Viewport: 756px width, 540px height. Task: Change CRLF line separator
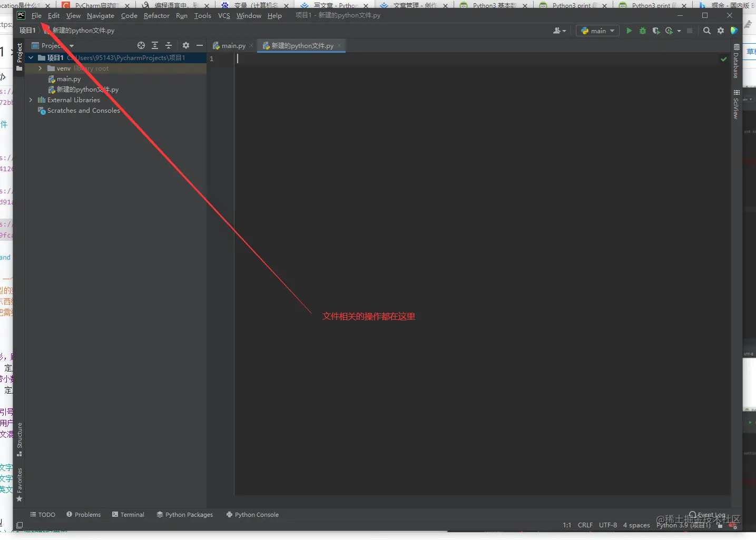585,525
